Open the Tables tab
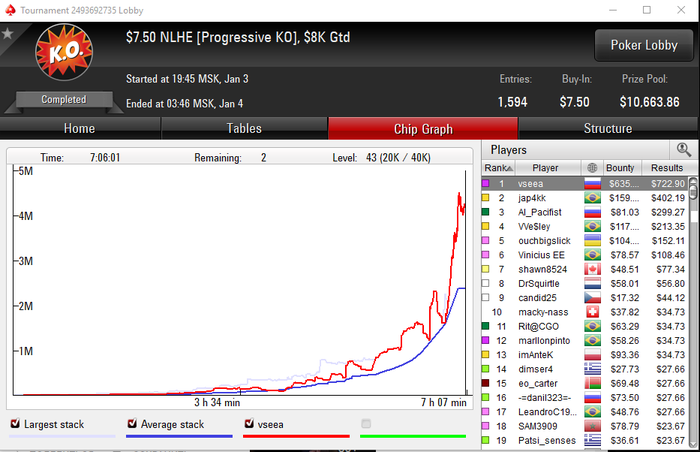 [x=244, y=129]
